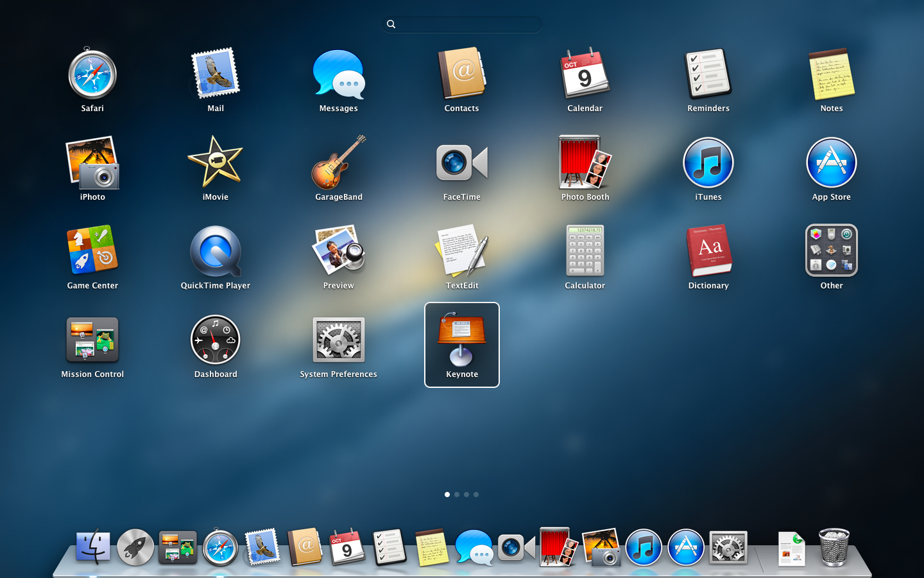Open Photo Booth in the Dock
The height and width of the screenshot is (578, 924).
point(559,548)
